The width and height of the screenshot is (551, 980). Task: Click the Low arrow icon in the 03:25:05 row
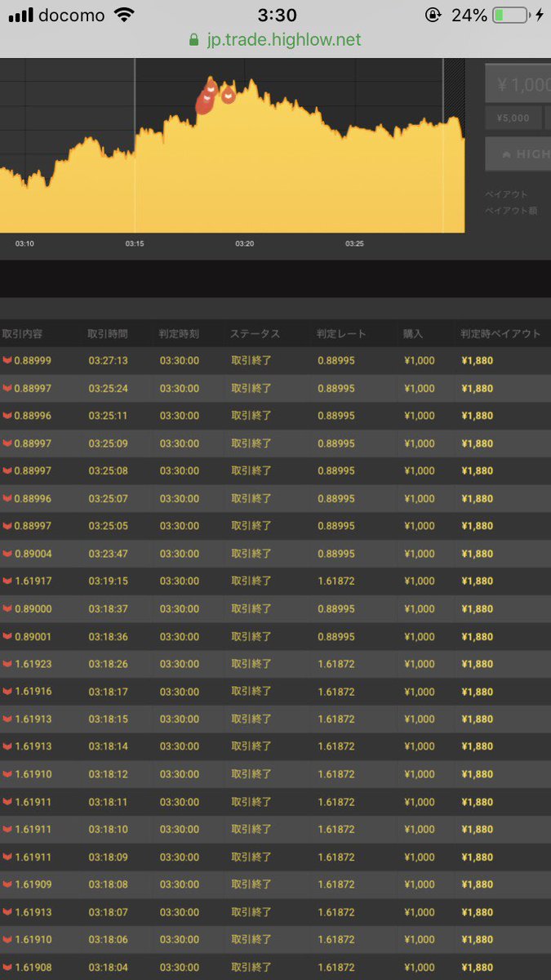(7, 526)
